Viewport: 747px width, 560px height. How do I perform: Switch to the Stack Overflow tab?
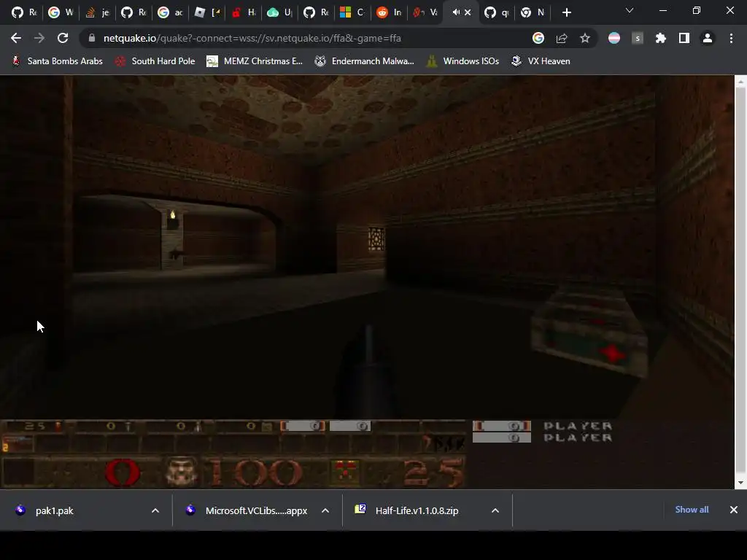pyautogui.click(x=97, y=12)
